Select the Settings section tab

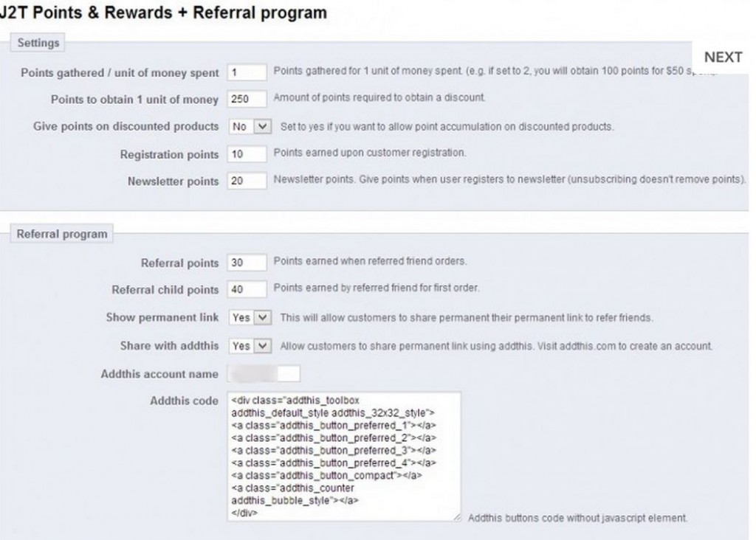pyautogui.click(x=37, y=42)
